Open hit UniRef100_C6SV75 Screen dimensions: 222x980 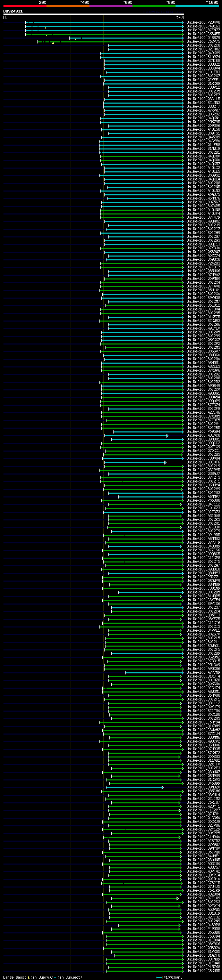203,41
